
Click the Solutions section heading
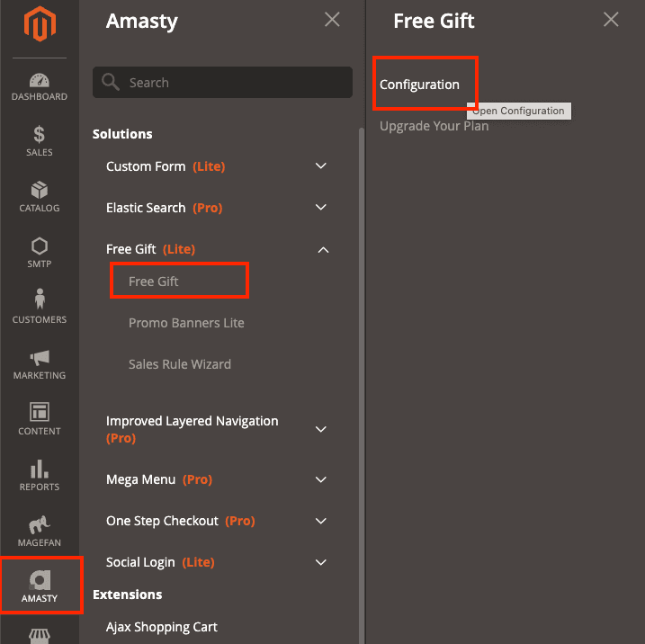coord(122,134)
